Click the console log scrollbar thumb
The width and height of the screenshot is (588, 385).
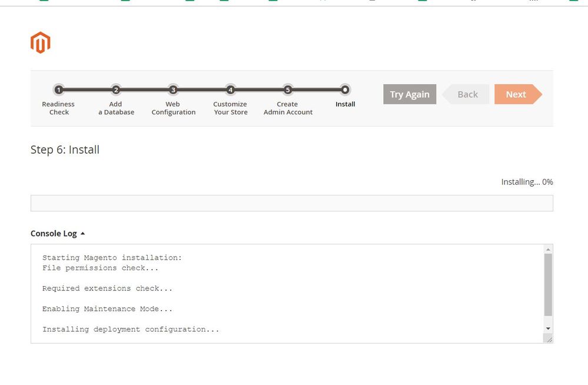click(x=549, y=285)
